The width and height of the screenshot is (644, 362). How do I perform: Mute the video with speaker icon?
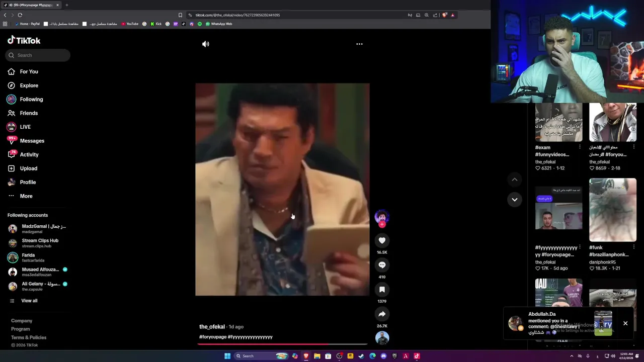tap(206, 44)
